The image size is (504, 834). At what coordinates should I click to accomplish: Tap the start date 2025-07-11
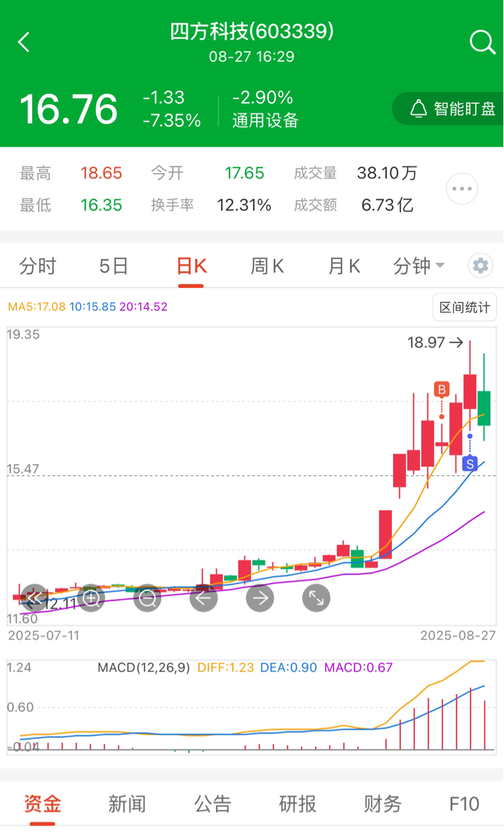click(43, 636)
